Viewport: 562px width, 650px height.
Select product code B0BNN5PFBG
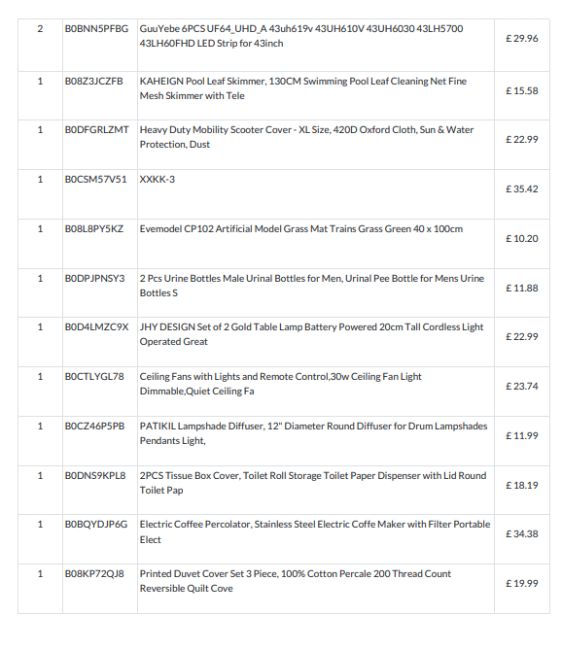point(97,29)
